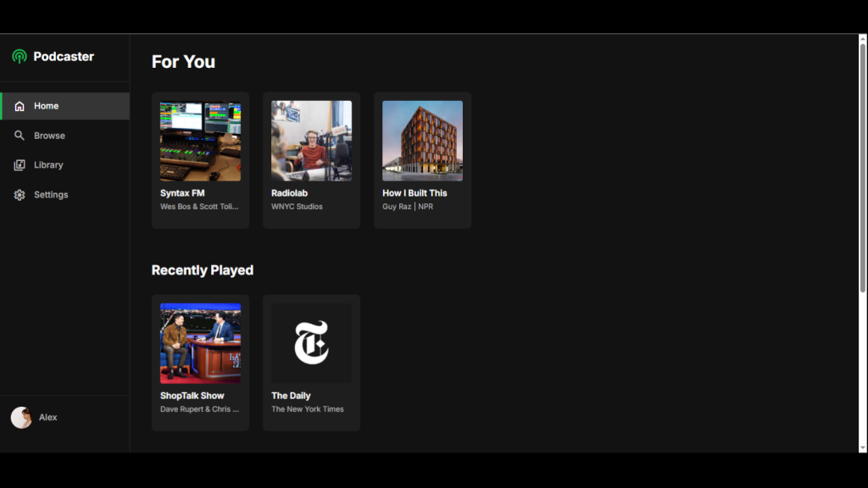Image resolution: width=868 pixels, height=488 pixels.
Task: Click the scrollbar up arrow
Action: [862, 39]
